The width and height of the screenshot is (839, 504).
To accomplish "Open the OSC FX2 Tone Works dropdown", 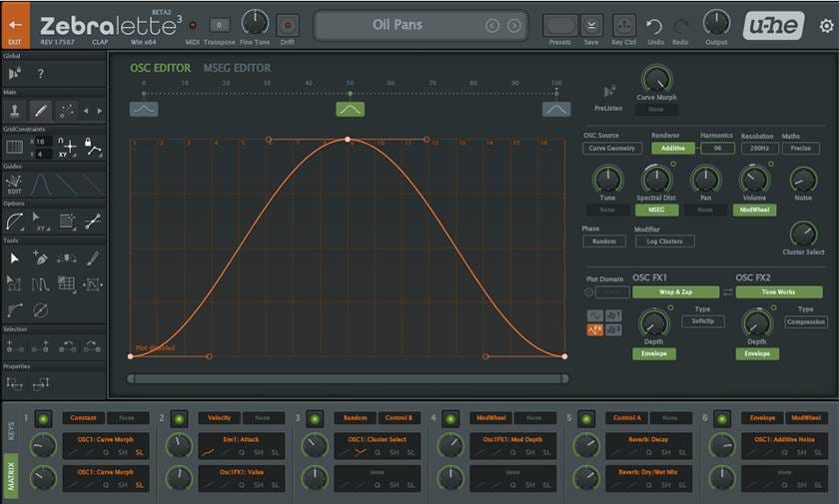I will tap(778, 291).
